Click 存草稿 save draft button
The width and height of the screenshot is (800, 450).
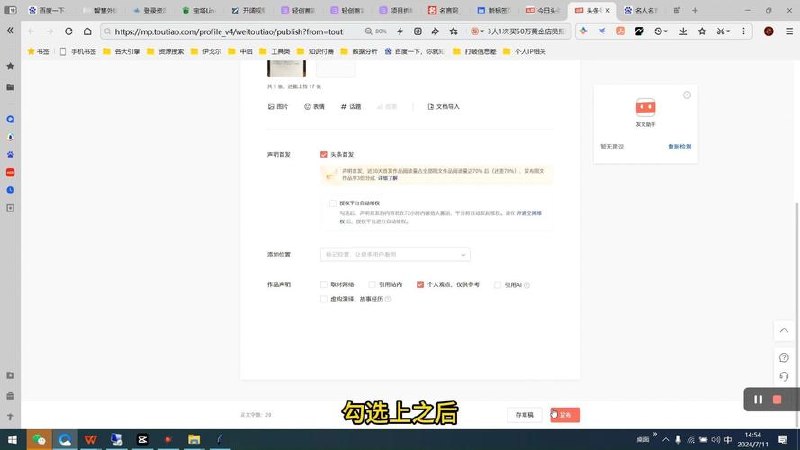tap(524, 415)
